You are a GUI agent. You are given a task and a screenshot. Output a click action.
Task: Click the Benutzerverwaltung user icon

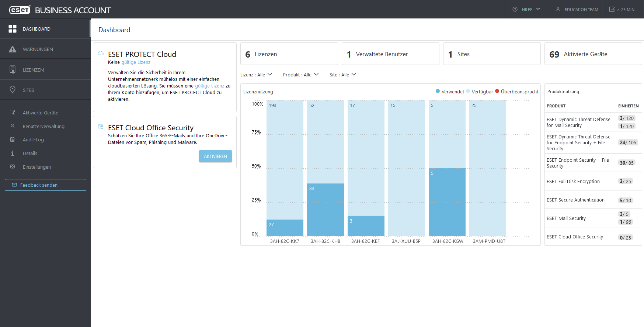point(13,126)
